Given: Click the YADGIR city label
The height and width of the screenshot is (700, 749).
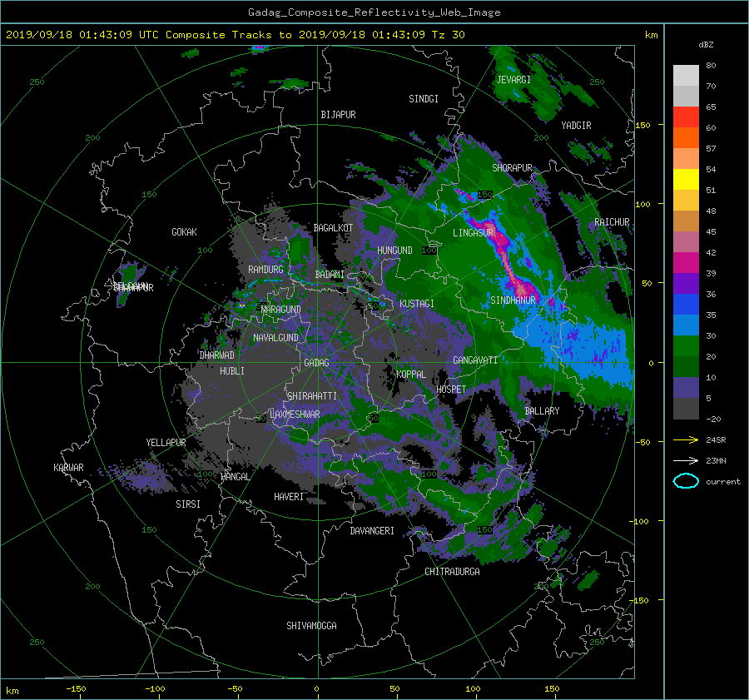Looking at the screenshot, I should (x=576, y=126).
